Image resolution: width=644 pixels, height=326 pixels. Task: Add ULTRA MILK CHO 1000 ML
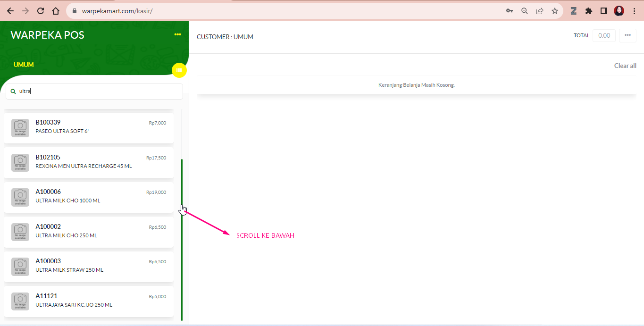(x=89, y=197)
